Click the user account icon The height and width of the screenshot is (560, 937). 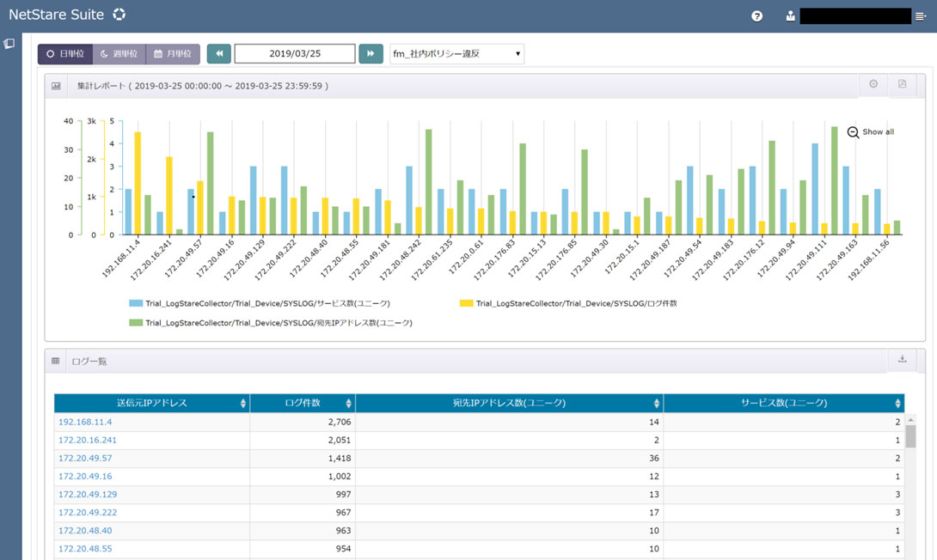790,16
